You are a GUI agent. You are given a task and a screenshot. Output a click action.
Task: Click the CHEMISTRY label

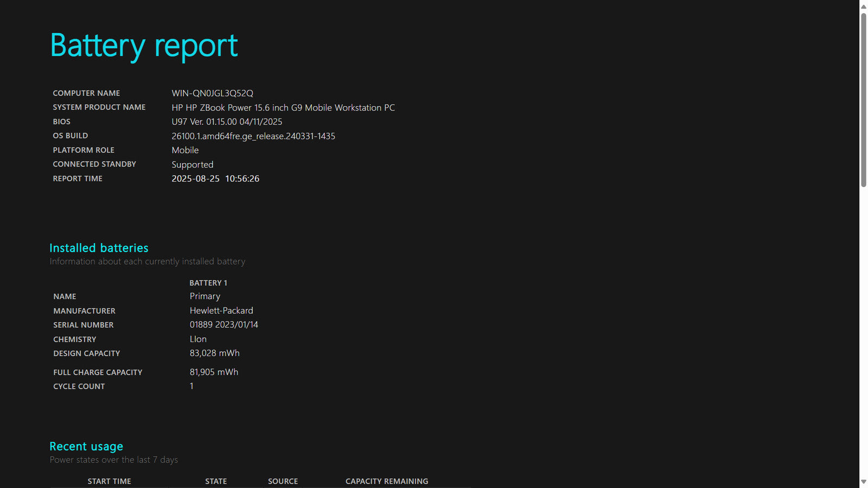pyautogui.click(x=75, y=339)
